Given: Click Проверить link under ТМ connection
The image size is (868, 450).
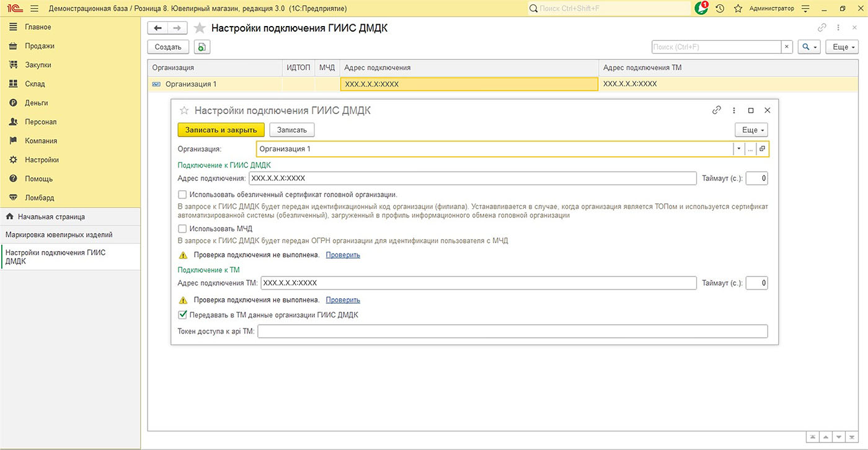Looking at the screenshot, I should pyautogui.click(x=343, y=300).
